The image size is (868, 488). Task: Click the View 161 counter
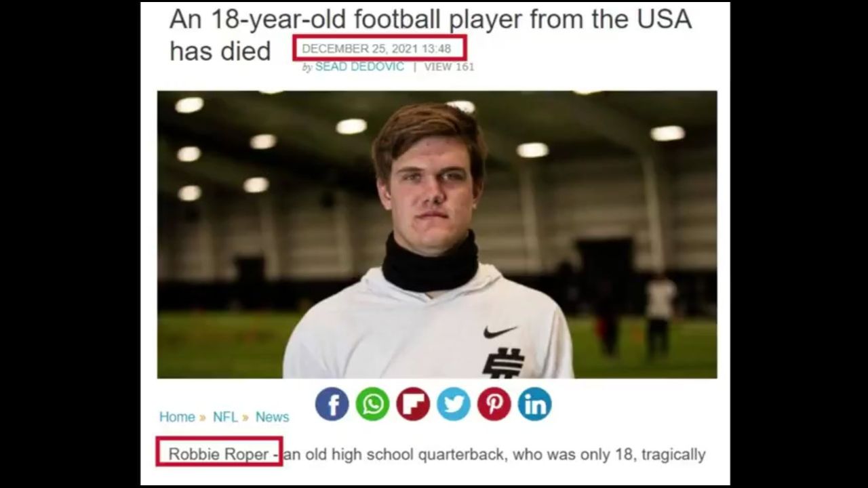click(x=449, y=66)
